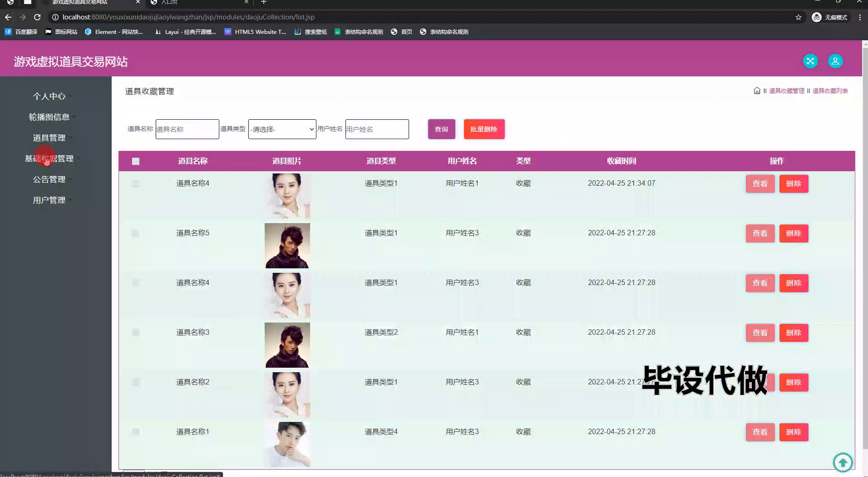Switch to 游戏虚拟道具交易网站 browser tab
868x477 pixels.
90,2
